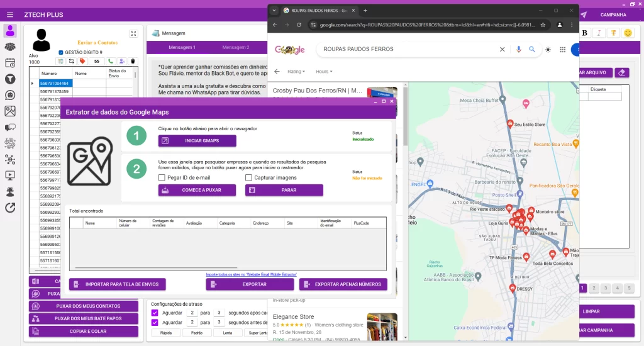Open the chatbot sidebar icon
Screen dimensions: 644x346
point(10,95)
